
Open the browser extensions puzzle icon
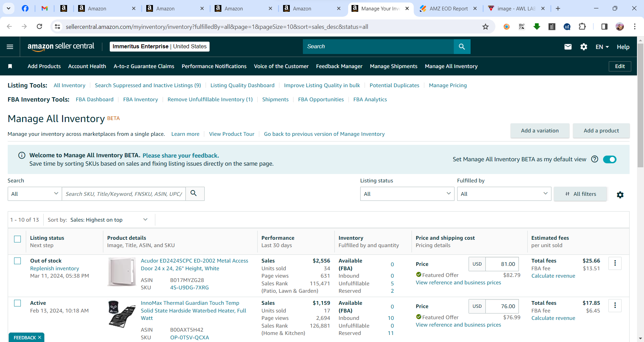[x=582, y=26]
